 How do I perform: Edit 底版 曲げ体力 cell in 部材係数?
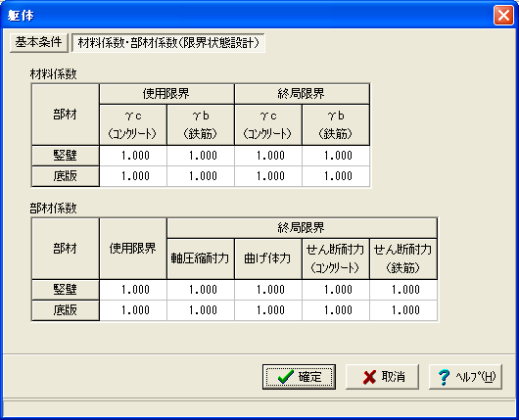268,310
